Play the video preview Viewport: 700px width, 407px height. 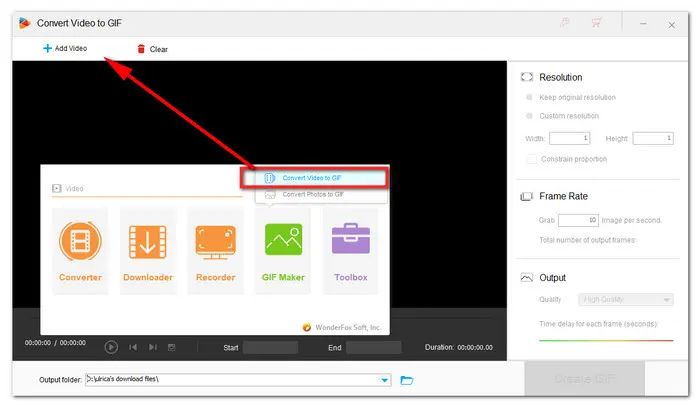coord(111,347)
